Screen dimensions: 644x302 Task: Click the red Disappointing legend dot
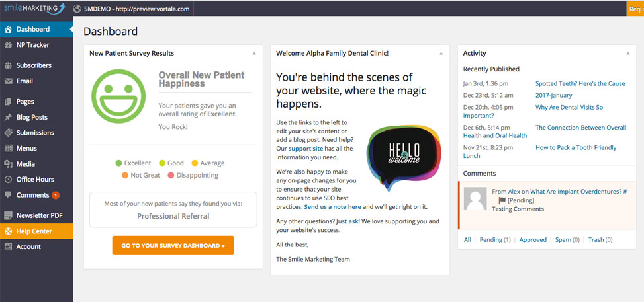point(171,176)
